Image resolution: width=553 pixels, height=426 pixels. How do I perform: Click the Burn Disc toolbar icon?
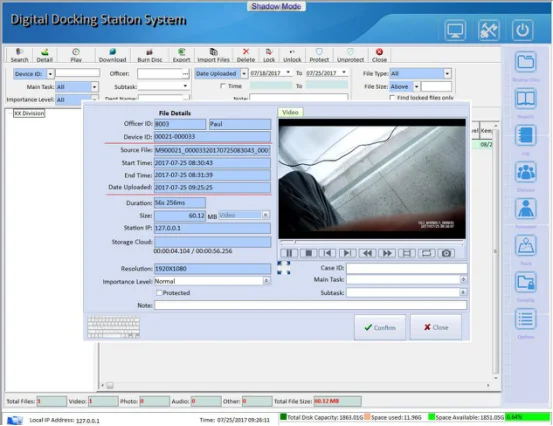(150, 55)
